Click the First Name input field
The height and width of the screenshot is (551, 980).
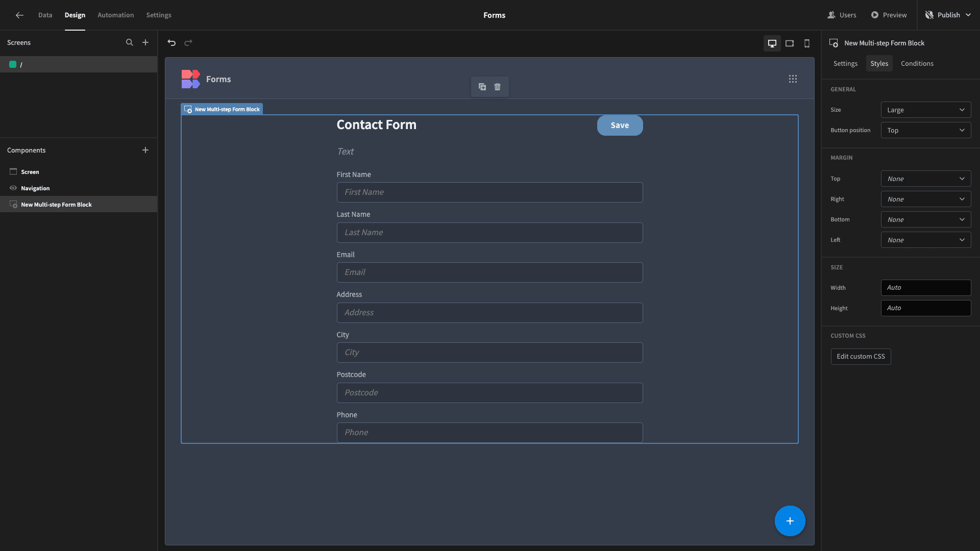(489, 192)
